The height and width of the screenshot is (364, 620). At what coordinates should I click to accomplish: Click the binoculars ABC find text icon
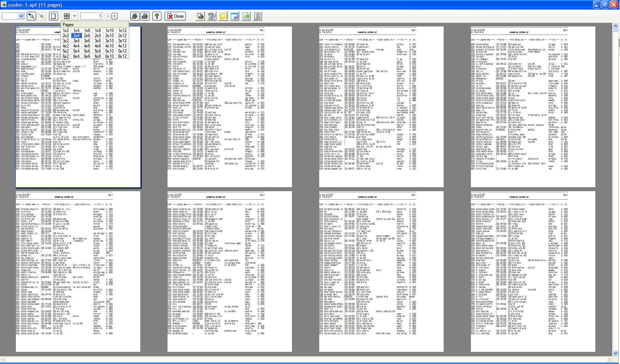pos(212,16)
